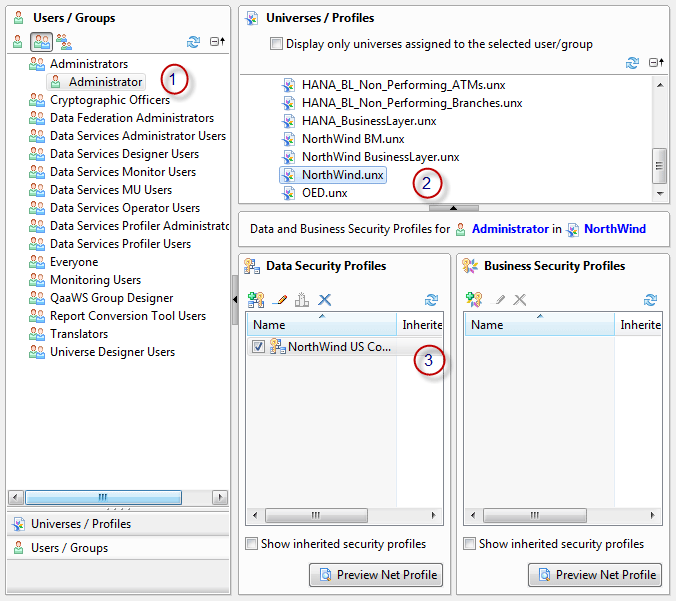Enable display only assigned universes checkbox

(277, 44)
